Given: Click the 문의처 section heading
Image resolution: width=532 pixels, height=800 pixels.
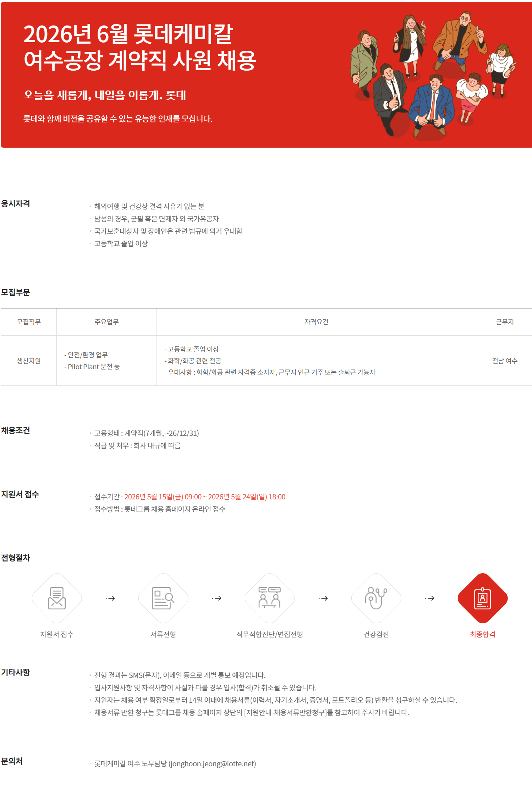Looking at the screenshot, I should pyautogui.click(x=12, y=761).
